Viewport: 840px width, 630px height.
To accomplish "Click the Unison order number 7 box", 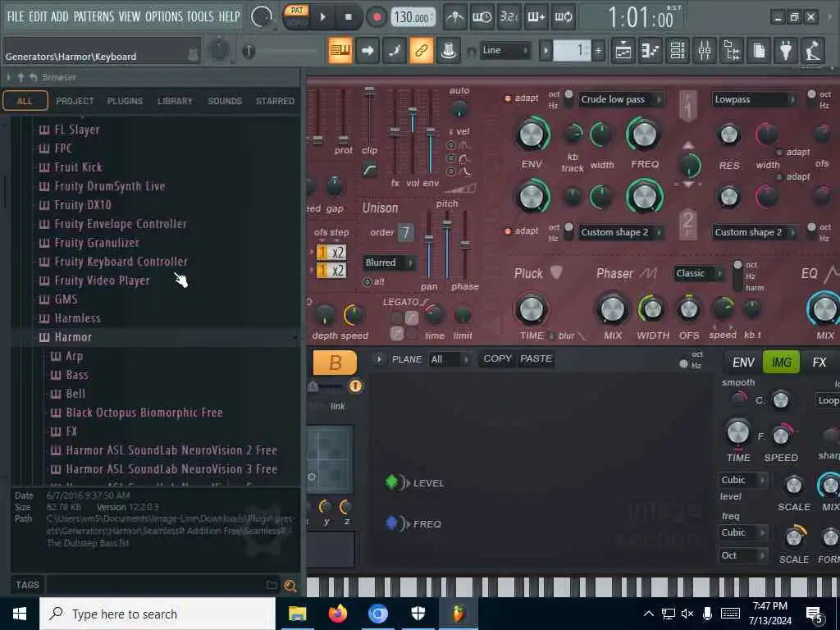I will coord(405,232).
